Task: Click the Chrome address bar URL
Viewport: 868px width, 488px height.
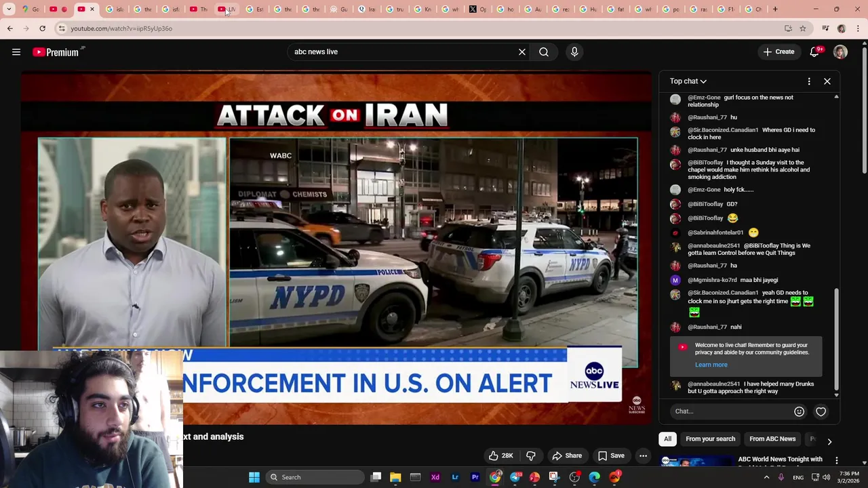Action: click(x=121, y=28)
